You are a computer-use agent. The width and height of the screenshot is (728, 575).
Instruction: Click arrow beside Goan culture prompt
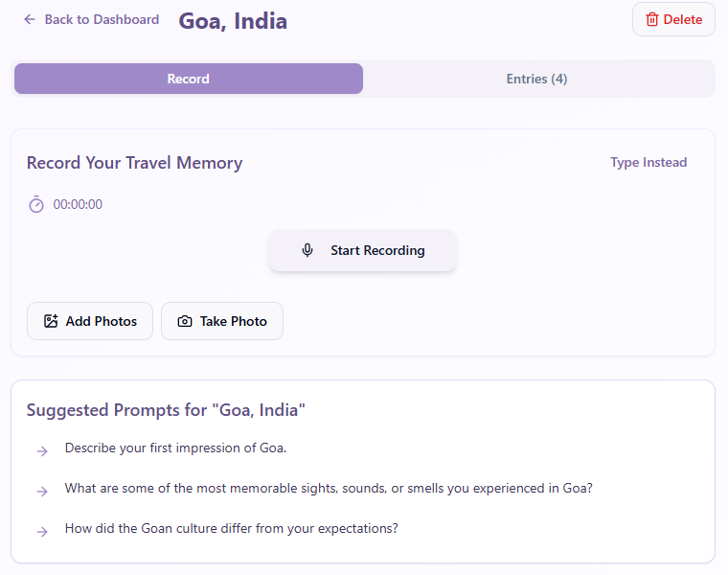[x=42, y=532]
